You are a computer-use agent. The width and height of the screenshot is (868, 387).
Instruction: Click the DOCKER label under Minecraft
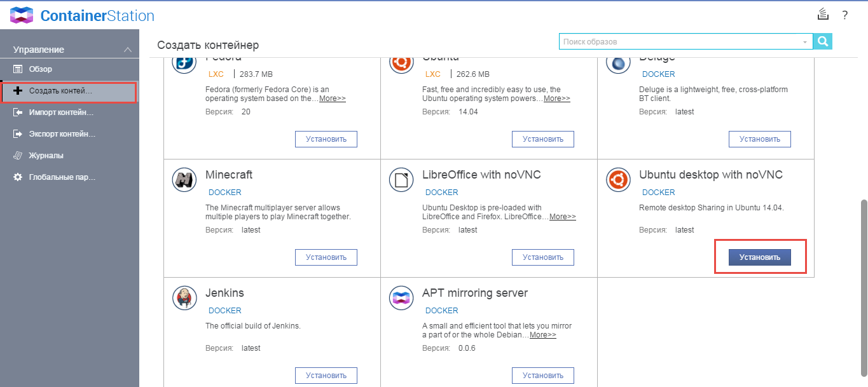coord(225,193)
